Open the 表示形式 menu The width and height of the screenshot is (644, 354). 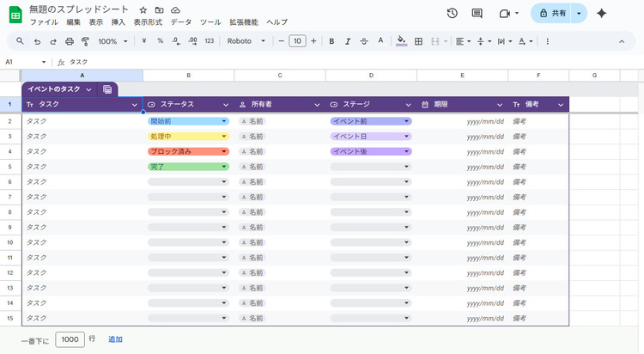[x=148, y=22]
